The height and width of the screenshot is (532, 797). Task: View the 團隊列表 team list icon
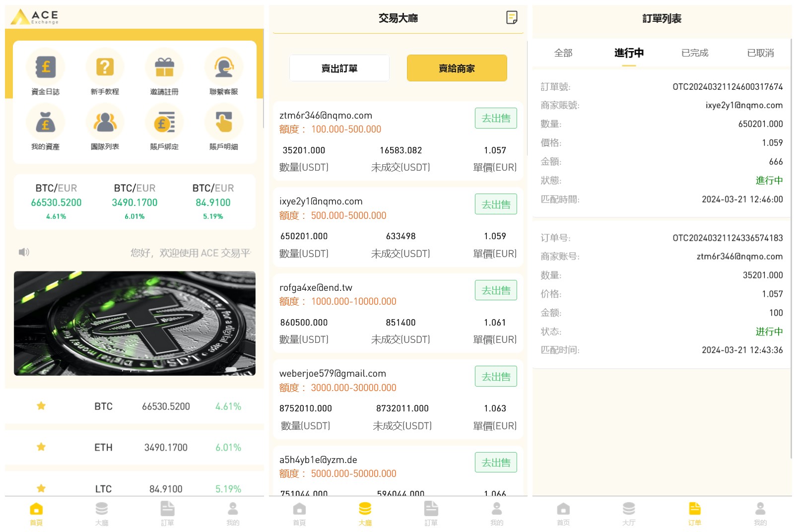[105, 123]
